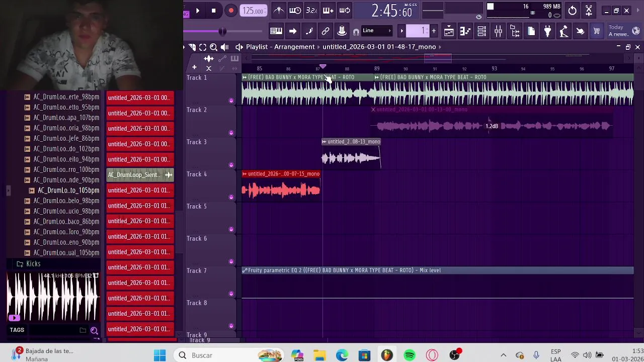Click untitled_2026-03-01 01-48-17_mono breadcrumb

tap(379, 47)
